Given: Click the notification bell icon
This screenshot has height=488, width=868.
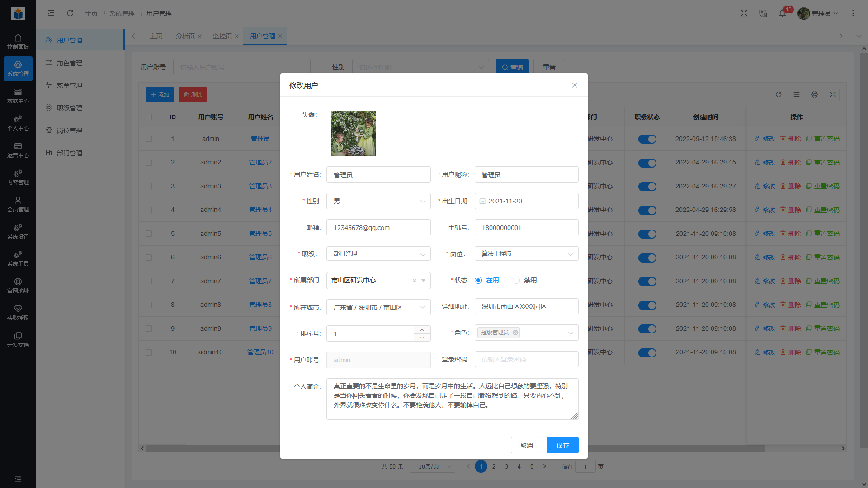Looking at the screenshot, I should [x=782, y=14].
